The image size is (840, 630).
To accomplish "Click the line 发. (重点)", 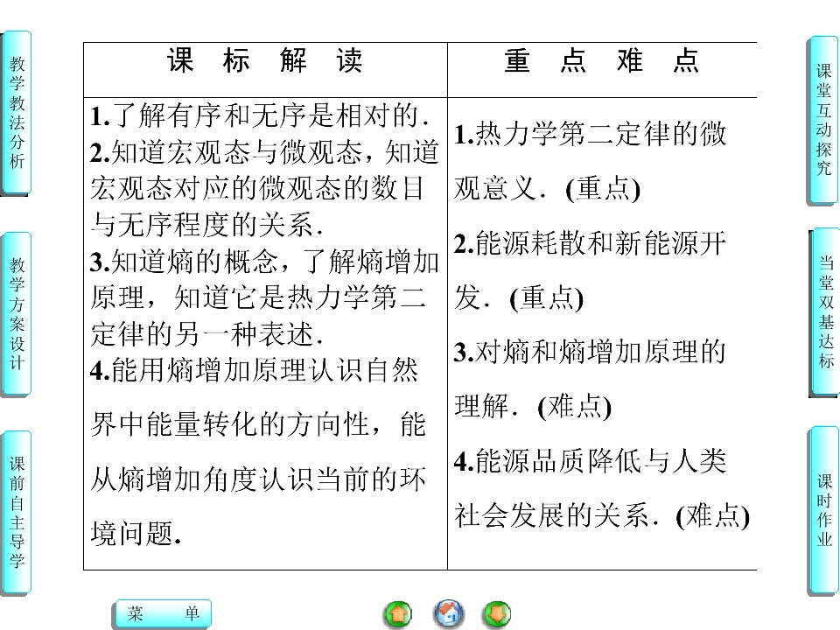I will point(519,297).
